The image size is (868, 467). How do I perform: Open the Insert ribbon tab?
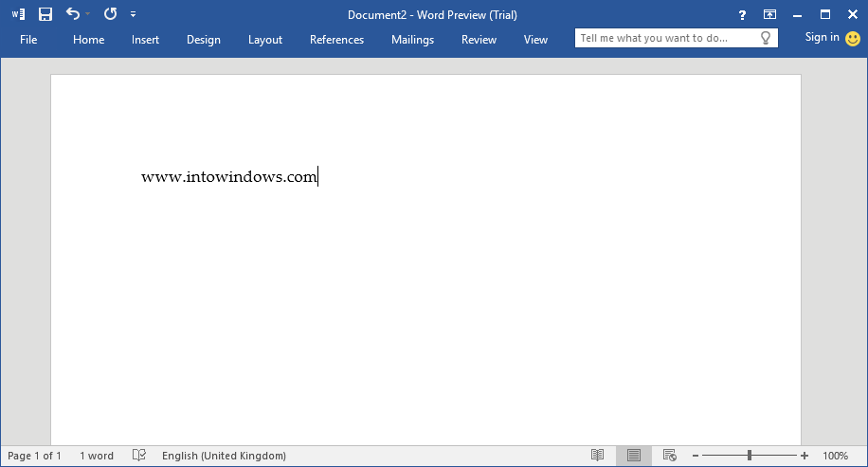[145, 39]
